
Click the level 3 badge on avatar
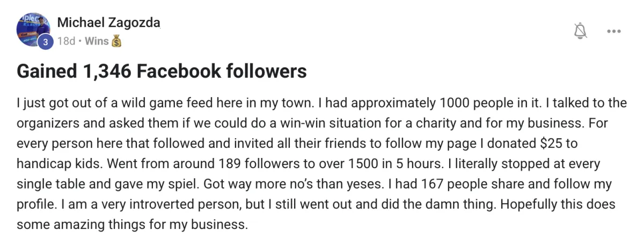[46, 42]
